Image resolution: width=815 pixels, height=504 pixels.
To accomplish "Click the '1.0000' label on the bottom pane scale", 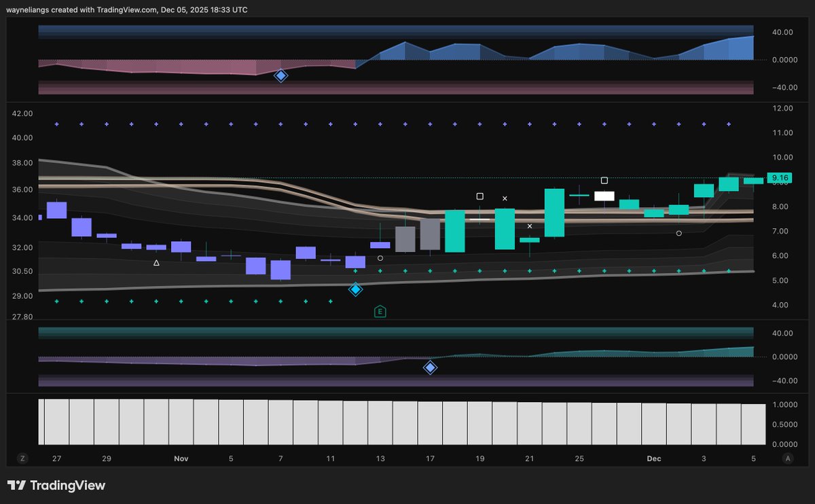I will (x=784, y=405).
